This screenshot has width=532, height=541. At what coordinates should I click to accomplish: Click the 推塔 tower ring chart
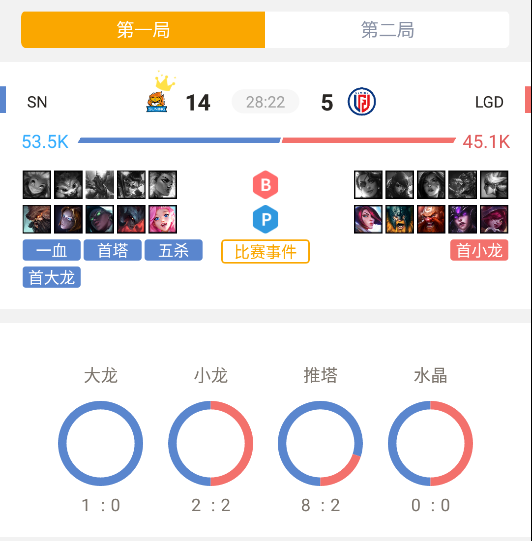320,443
